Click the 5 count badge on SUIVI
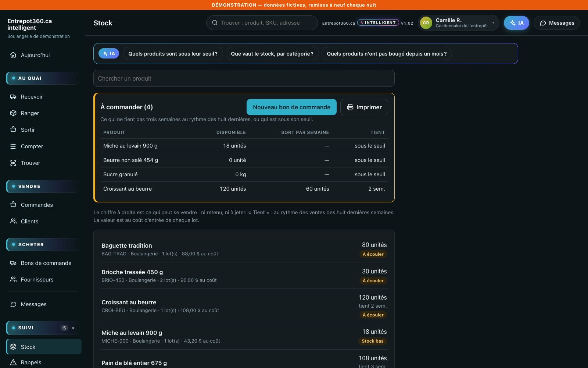Screen dimensions: 588x368 pos(64,328)
